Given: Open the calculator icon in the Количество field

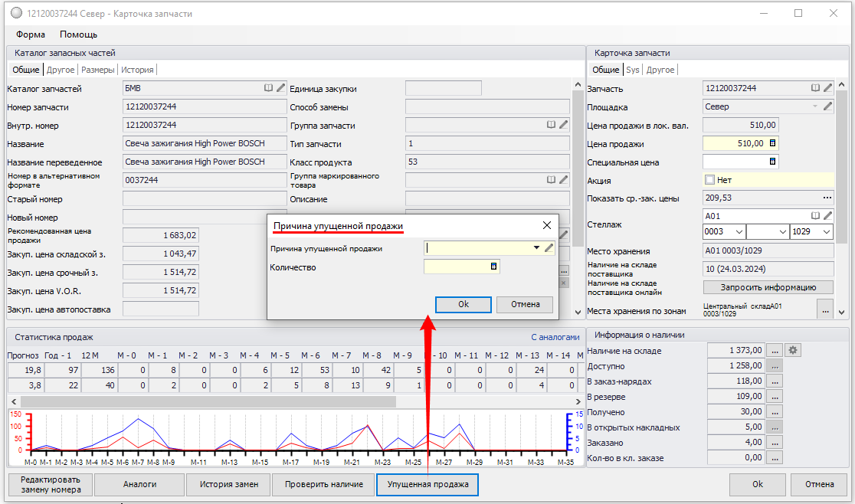Looking at the screenshot, I should (x=493, y=267).
